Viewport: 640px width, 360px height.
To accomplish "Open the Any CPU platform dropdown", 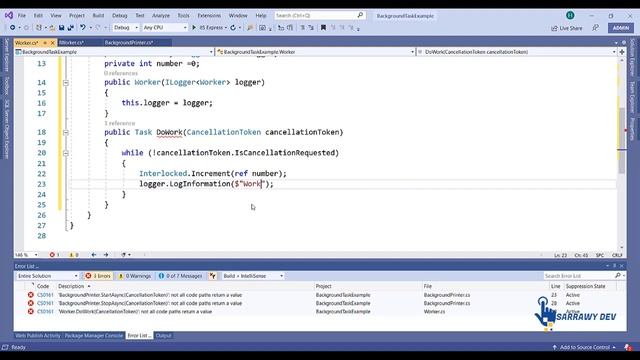I will (165, 28).
